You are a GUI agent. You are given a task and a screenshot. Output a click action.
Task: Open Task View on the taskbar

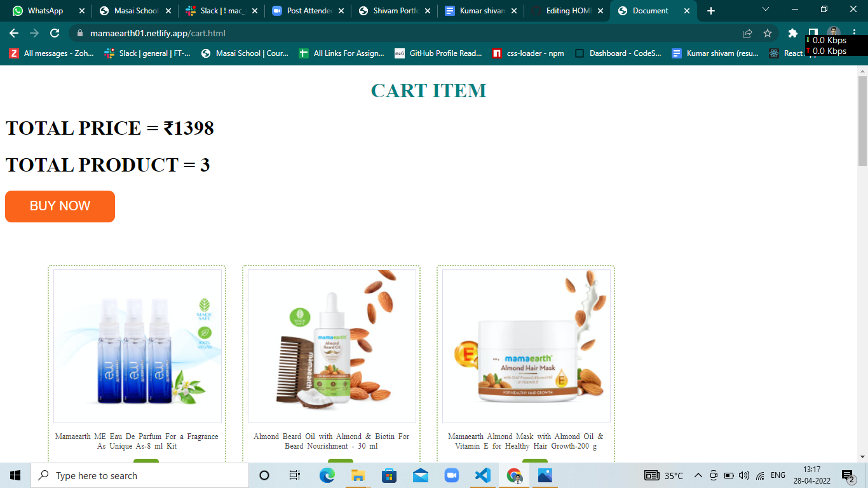point(295,475)
